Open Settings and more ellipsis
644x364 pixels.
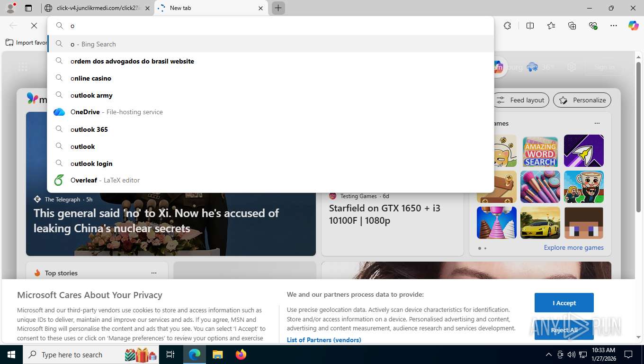coord(614,26)
